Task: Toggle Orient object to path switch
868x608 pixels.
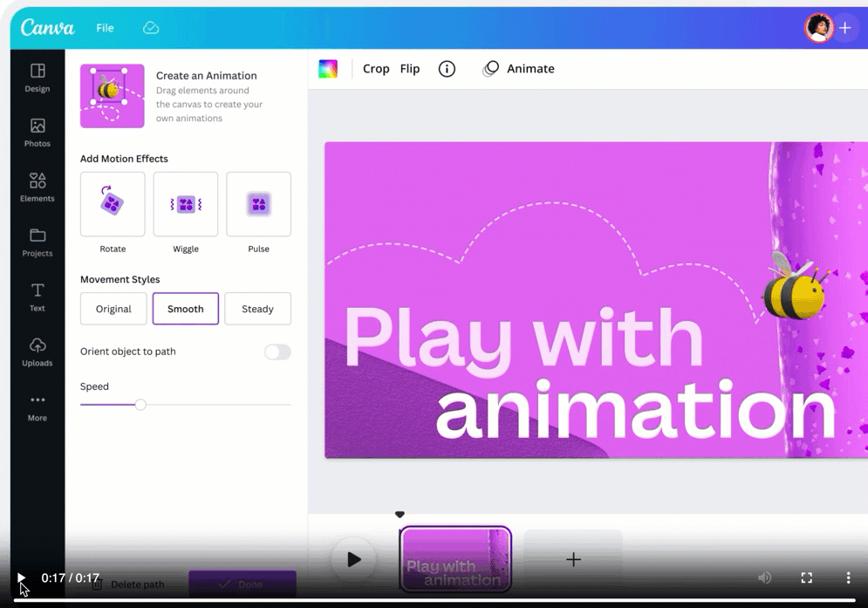Action: pyautogui.click(x=277, y=352)
